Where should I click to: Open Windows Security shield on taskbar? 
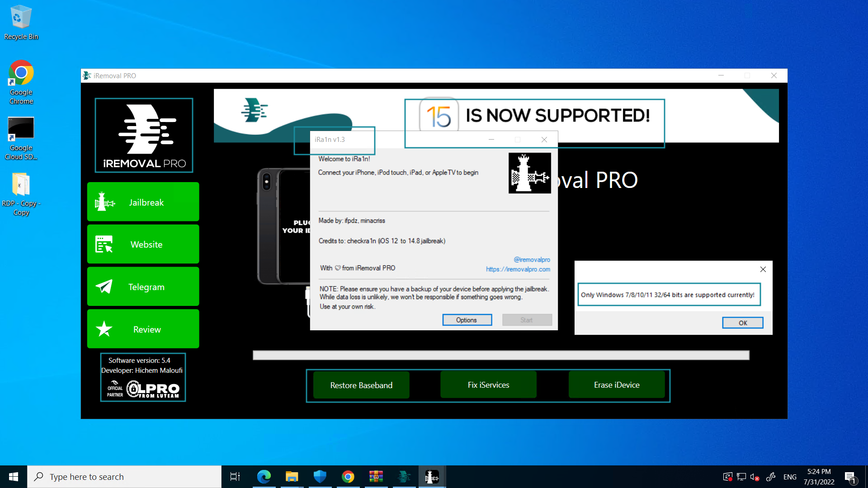320,477
